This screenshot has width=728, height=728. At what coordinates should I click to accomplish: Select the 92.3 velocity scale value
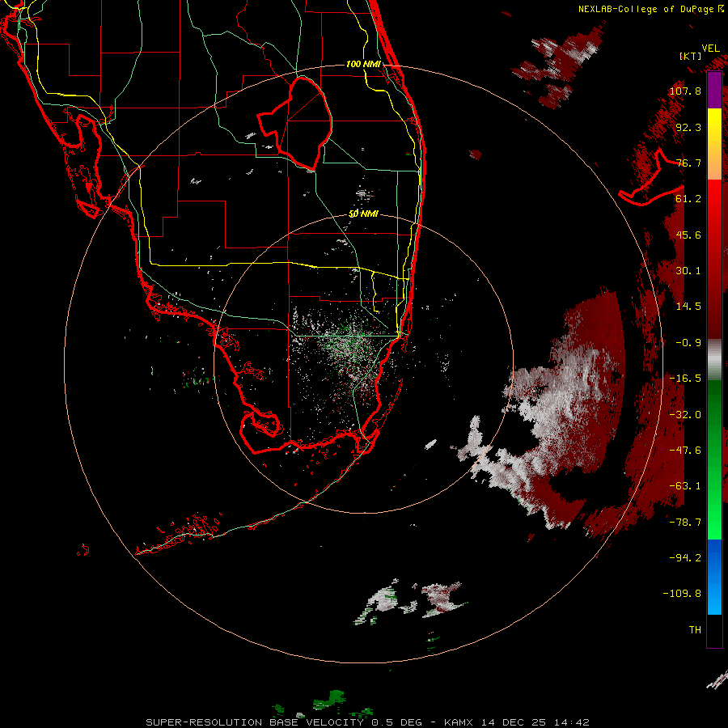tap(688, 127)
